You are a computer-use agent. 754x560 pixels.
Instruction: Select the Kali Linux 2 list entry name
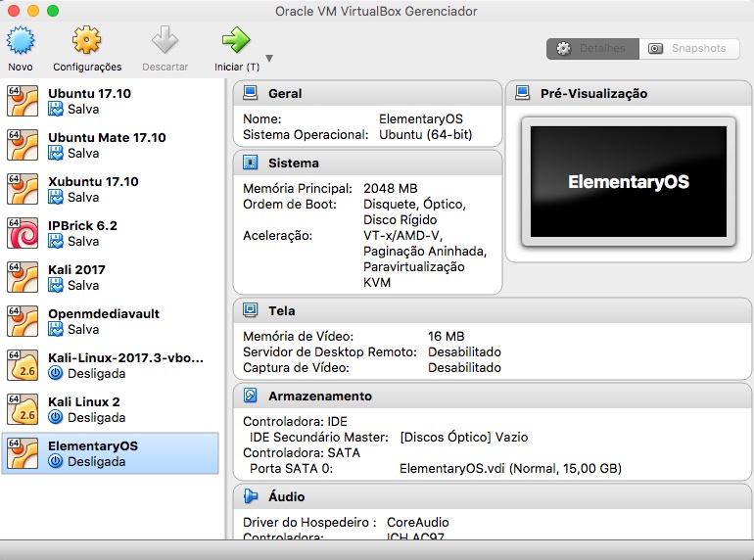84,401
